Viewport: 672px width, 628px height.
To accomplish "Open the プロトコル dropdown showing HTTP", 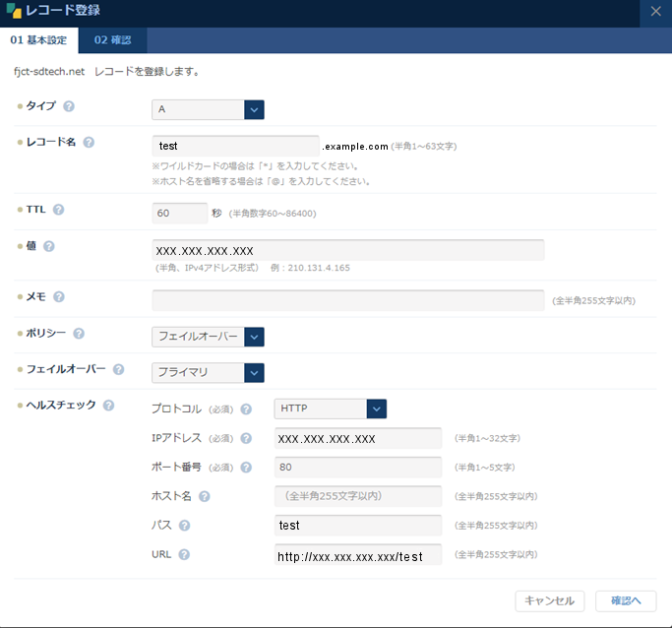I will pyautogui.click(x=330, y=408).
